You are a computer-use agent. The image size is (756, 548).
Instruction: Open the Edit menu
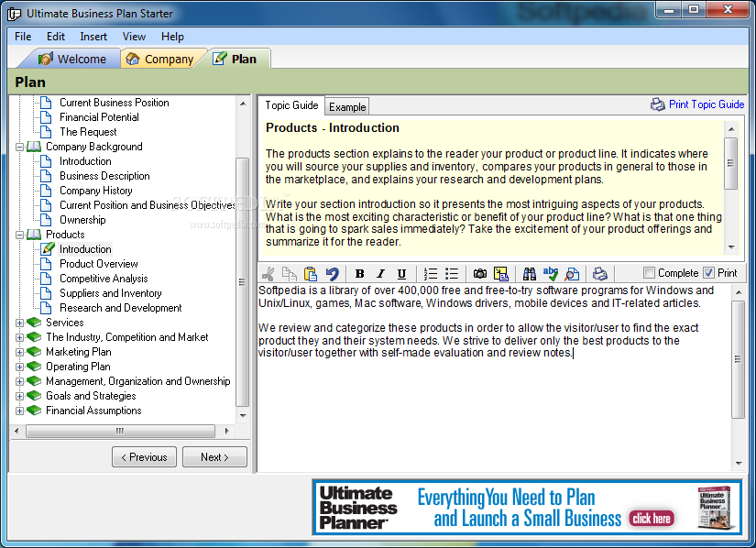[56, 37]
